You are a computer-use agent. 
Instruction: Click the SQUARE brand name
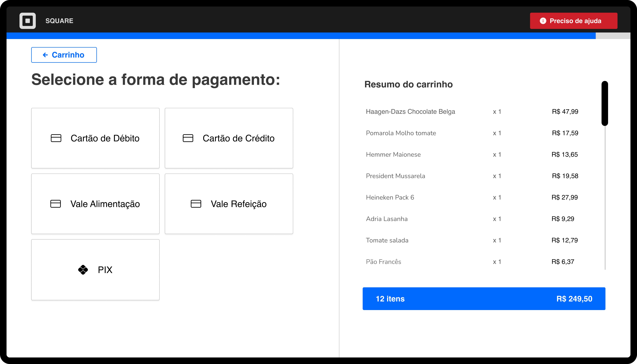(59, 21)
